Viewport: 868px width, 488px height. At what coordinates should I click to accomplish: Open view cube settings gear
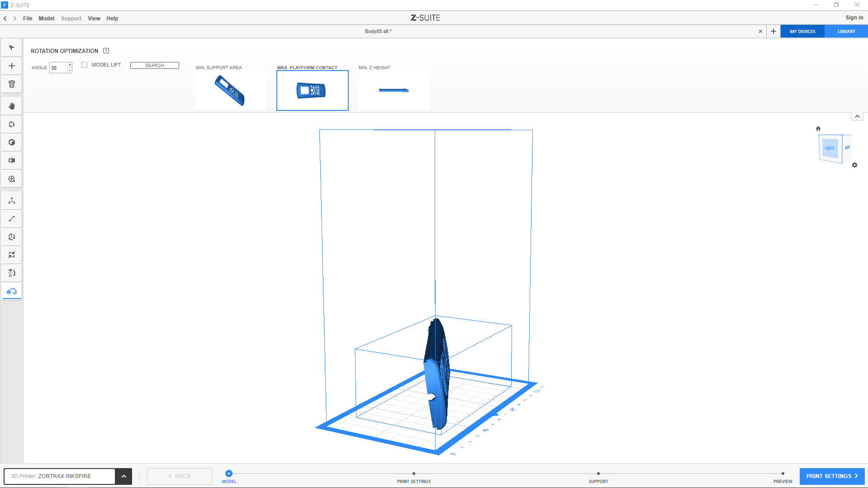pyautogui.click(x=854, y=165)
